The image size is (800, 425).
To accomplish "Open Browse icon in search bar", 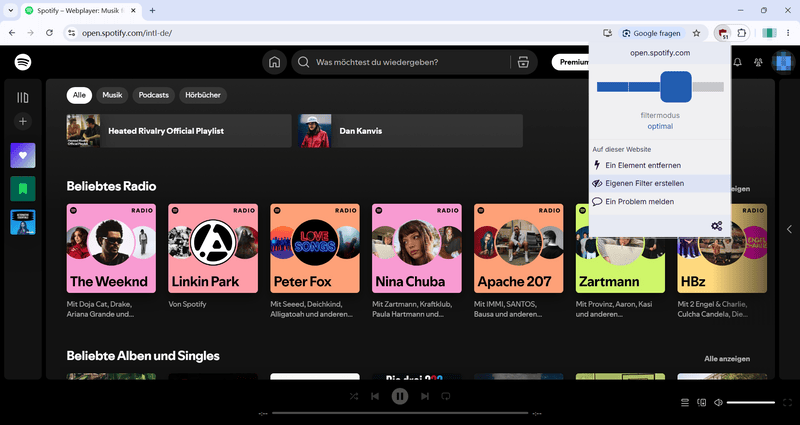I will coord(523,62).
